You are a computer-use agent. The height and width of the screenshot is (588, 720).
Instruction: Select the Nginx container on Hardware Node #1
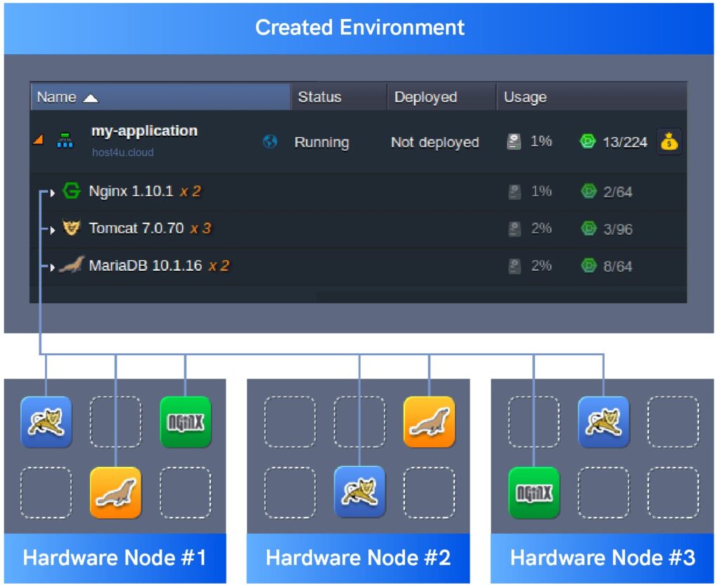(186, 422)
